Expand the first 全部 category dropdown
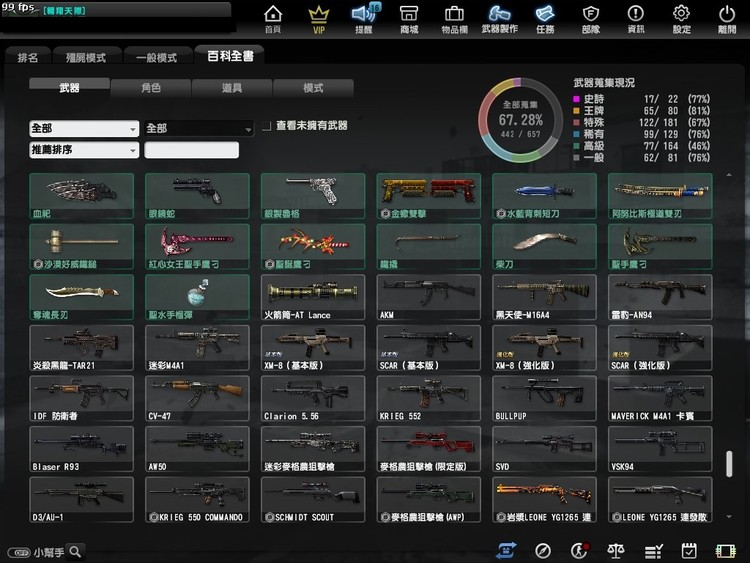This screenshot has height=563, width=750. click(x=84, y=129)
